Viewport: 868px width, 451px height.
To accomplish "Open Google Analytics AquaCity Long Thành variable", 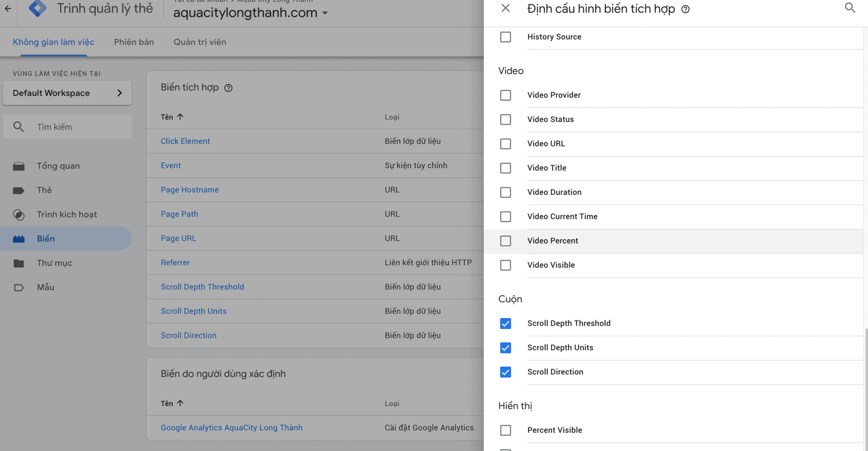I will [x=232, y=428].
